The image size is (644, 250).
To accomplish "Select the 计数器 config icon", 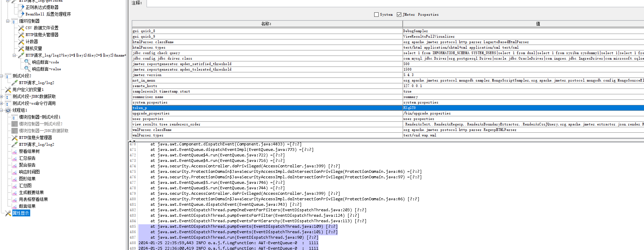I will [21, 41].
